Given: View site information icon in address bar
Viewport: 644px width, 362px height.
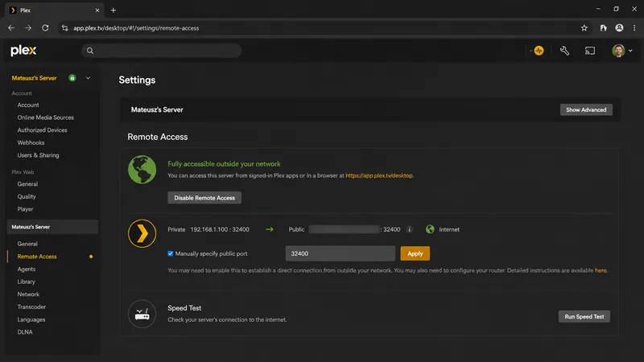Looking at the screenshot, I should pos(65,28).
